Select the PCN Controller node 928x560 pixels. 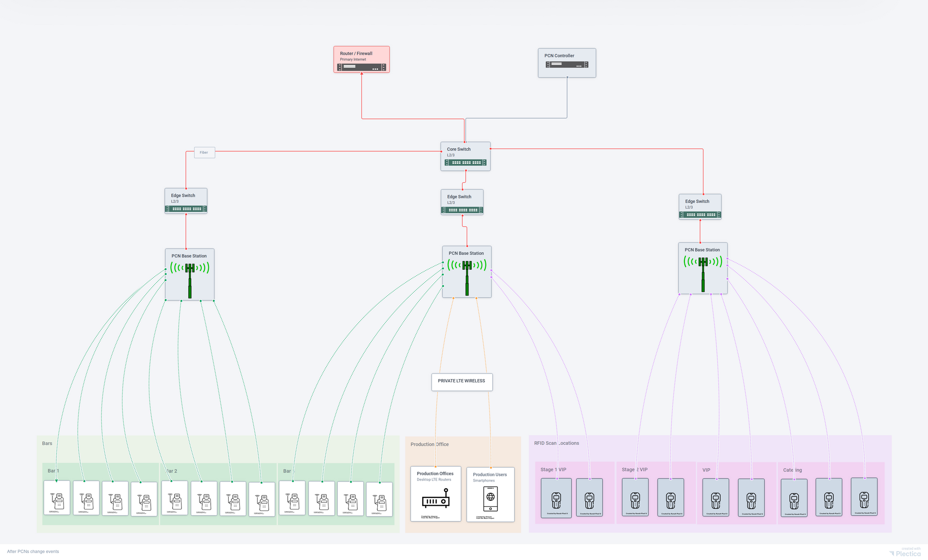567,63
